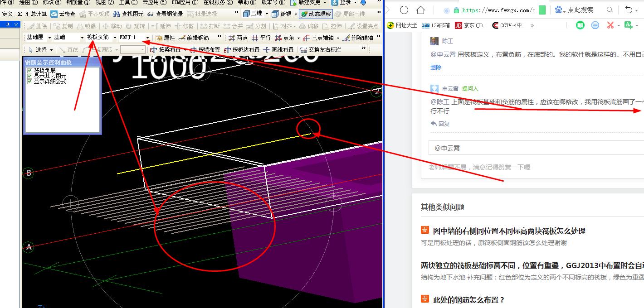Activate 选择 selection arrow tool

37,50
